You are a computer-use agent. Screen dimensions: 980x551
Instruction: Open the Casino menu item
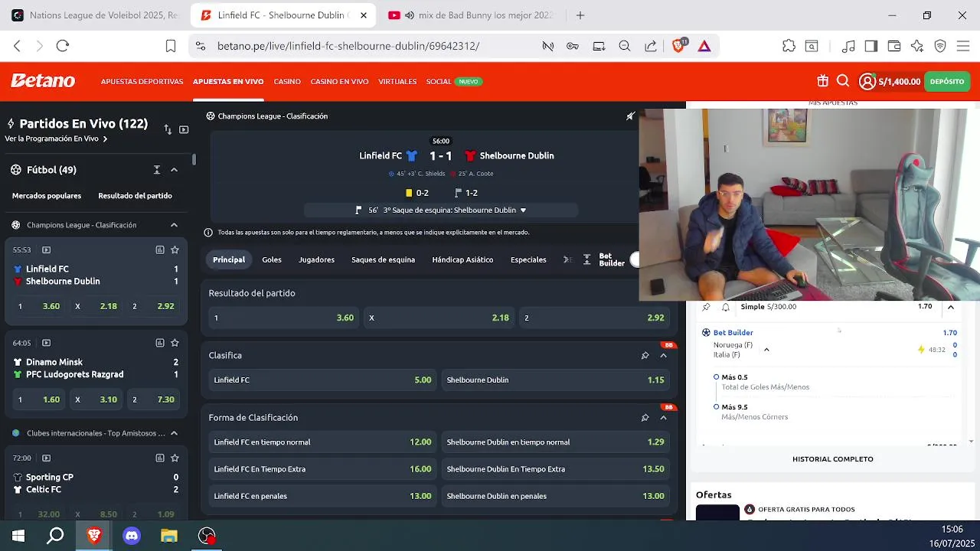(287, 81)
